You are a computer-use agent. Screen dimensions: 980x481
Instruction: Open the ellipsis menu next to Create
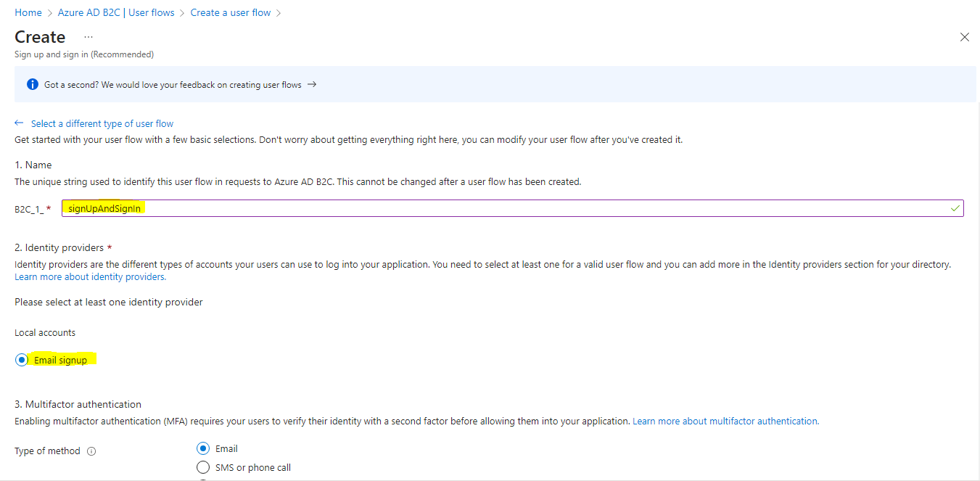(88, 36)
